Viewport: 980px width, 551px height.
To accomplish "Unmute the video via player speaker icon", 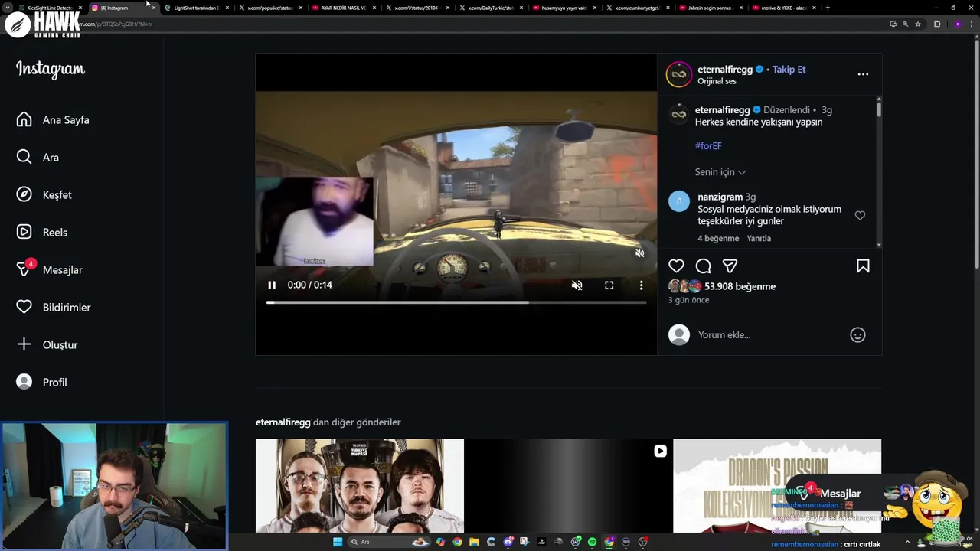I will pos(577,285).
